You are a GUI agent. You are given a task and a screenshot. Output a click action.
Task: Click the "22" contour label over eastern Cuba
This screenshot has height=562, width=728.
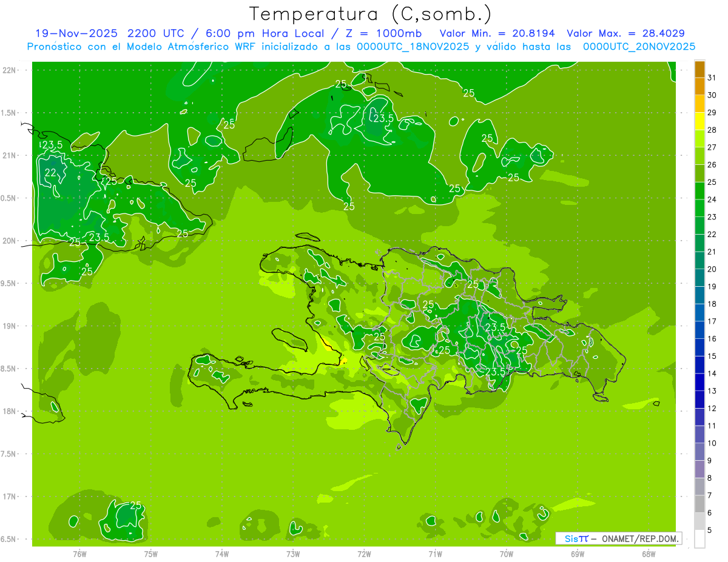pos(51,173)
